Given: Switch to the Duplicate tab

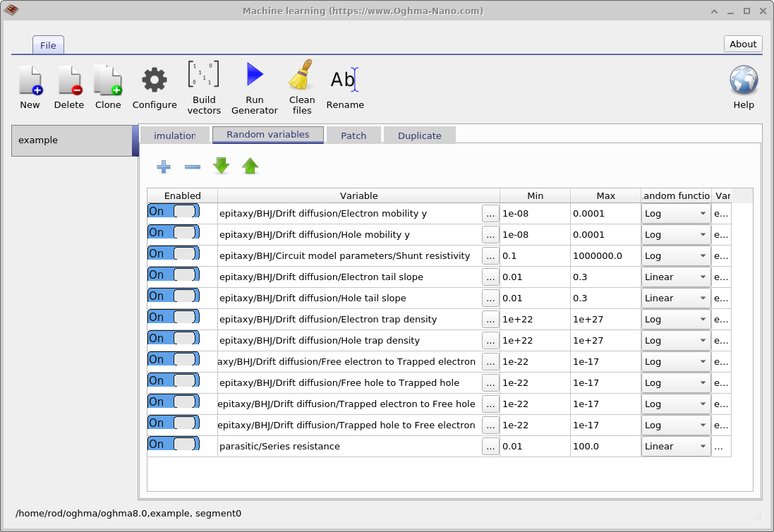Looking at the screenshot, I should [x=419, y=135].
